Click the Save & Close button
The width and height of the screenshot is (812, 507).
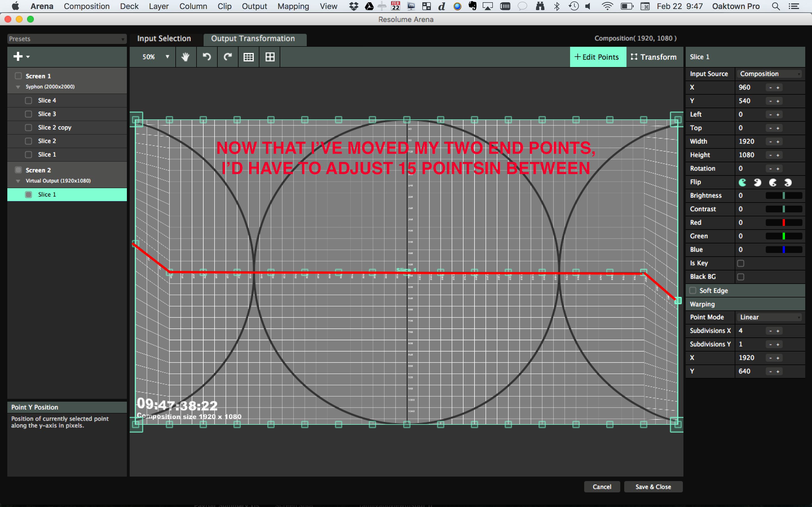[653, 486]
